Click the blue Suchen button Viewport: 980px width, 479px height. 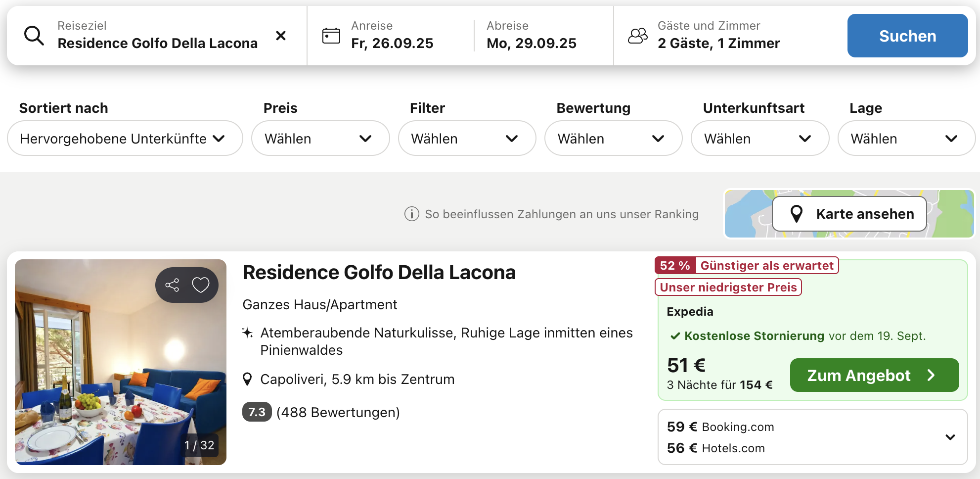pos(908,36)
